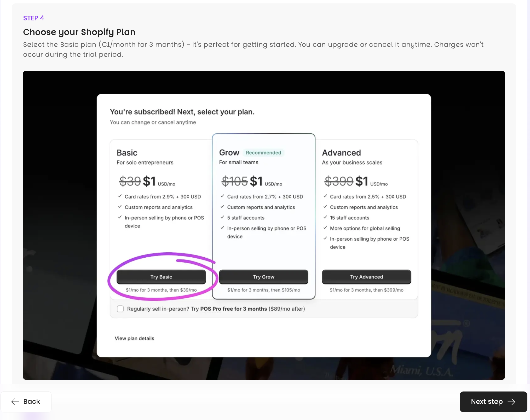Screen dimensions: 530x420
Task: Click the Shopify plan screenshot thumbnail
Action: click(264, 225)
